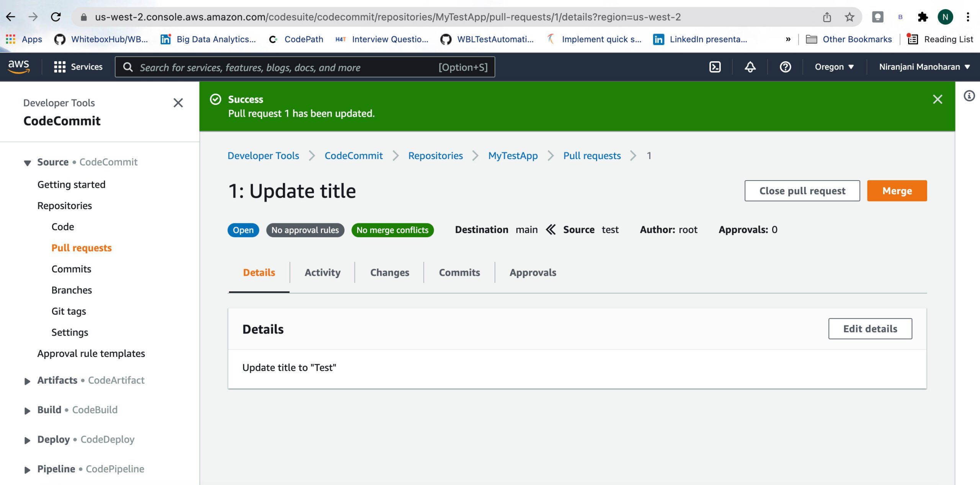
Task: Click the share page icon in address bar
Action: (827, 17)
